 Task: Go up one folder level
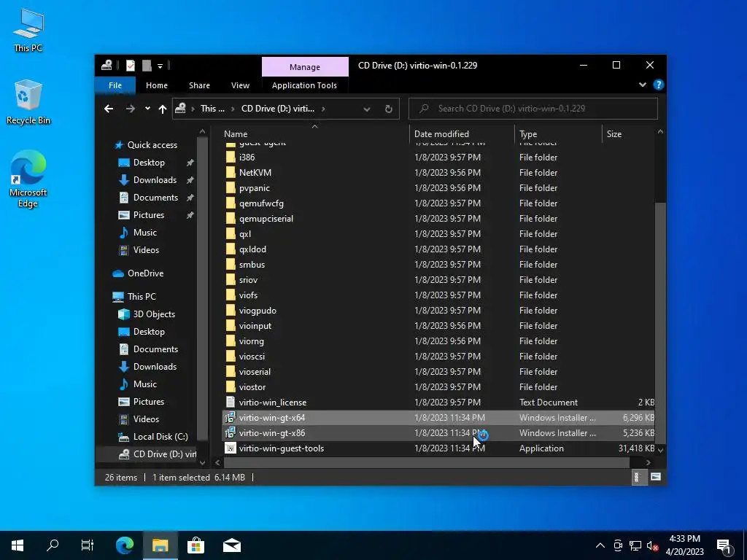coord(163,109)
